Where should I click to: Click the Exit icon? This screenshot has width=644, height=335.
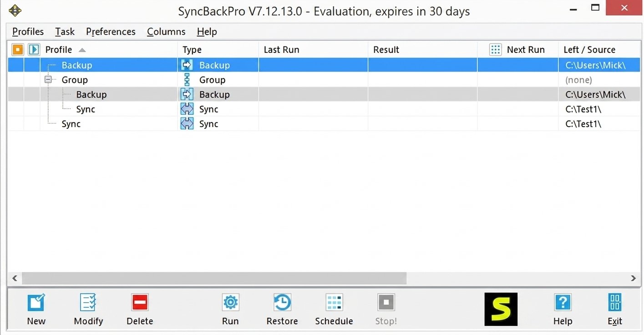tap(615, 302)
